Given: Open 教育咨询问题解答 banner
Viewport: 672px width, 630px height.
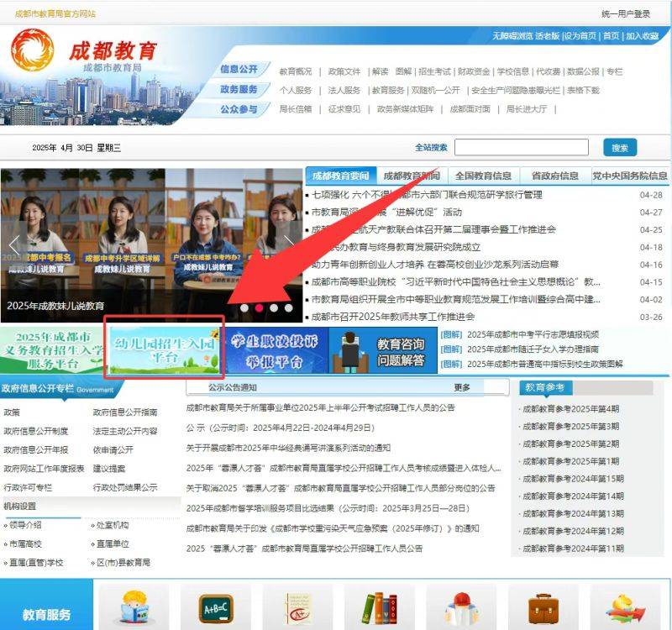Looking at the screenshot, I should [383, 349].
